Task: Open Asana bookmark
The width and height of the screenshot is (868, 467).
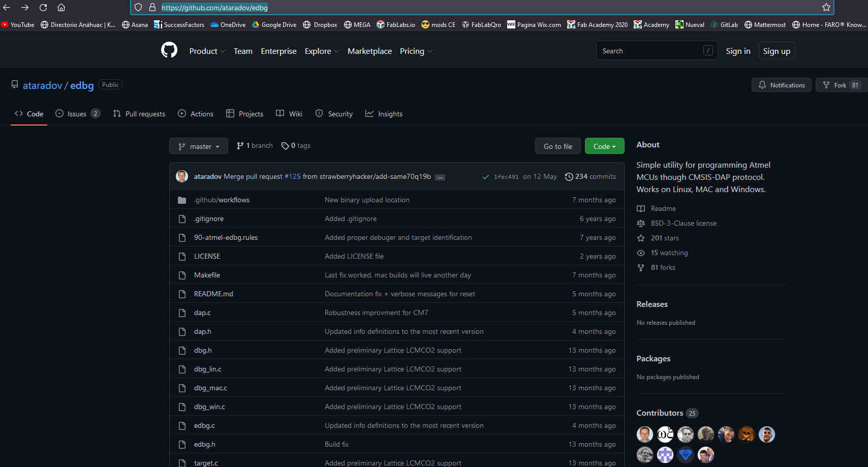Action: [x=135, y=24]
